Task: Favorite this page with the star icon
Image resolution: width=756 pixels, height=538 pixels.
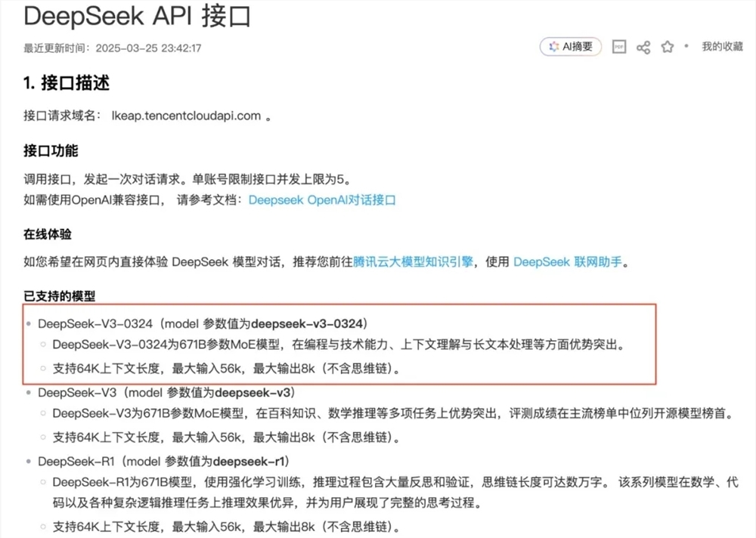Action: pyautogui.click(x=667, y=47)
